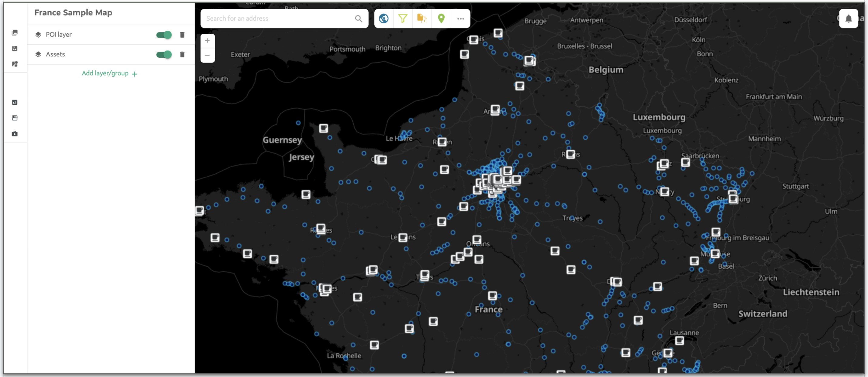Open the map picture sidebar icon
868x377 pixels.
click(15, 49)
